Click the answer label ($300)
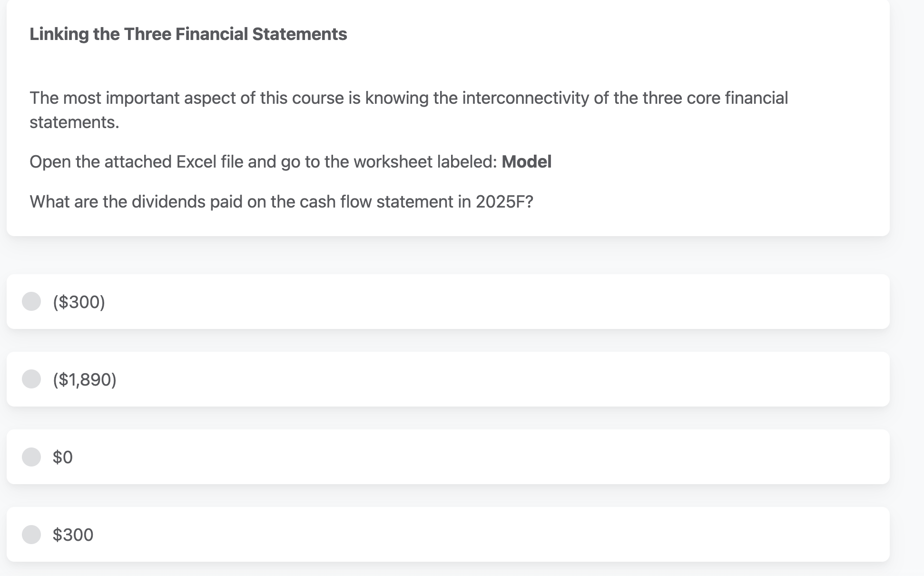Image resolution: width=924 pixels, height=576 pixels. click(x=79, y=301)
